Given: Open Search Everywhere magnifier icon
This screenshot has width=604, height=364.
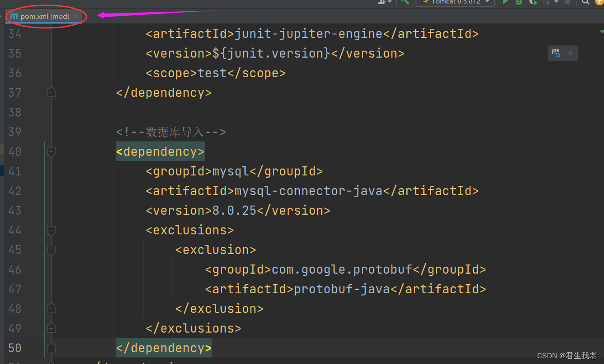Looking at the screenshot, I should pyautogui.click(x=586, y=2).
